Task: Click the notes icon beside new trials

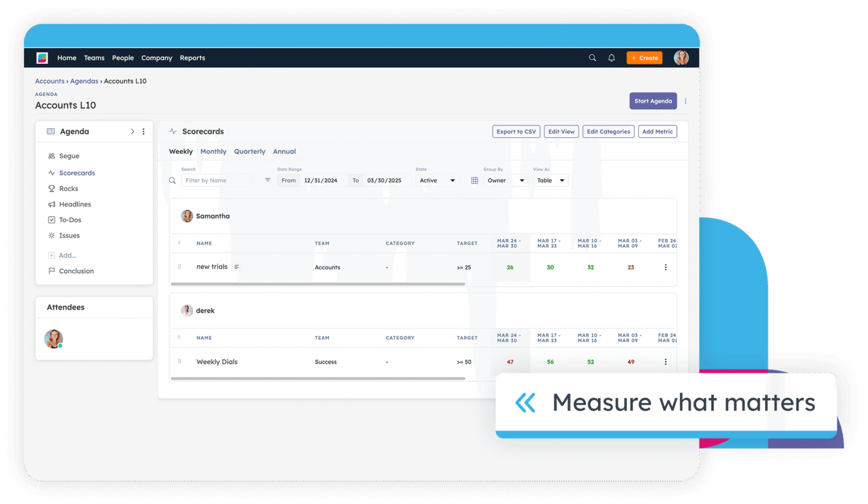Action: click(237, 267)
